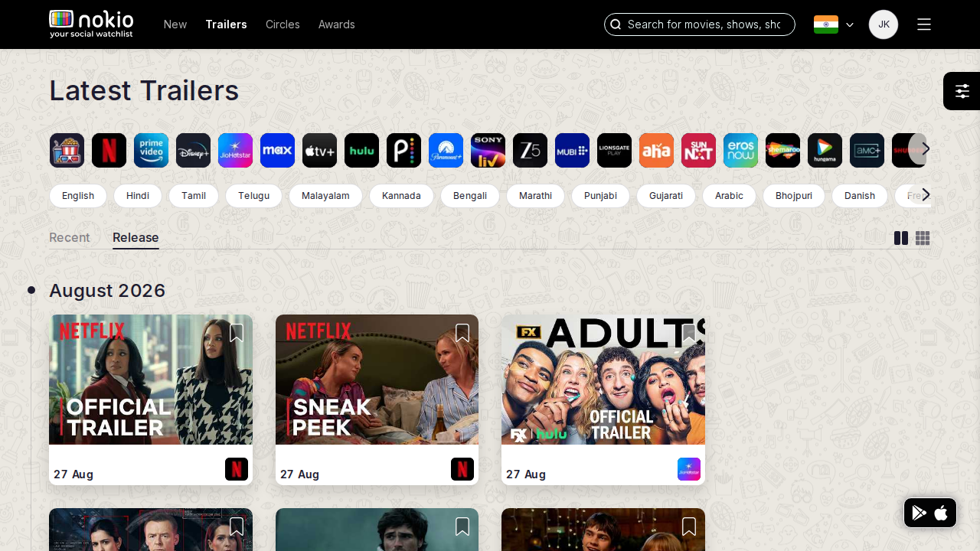The height and width of the screenshot is (551, 980).
Task: Filter by Malayalam language
Action: click(325, 196)
